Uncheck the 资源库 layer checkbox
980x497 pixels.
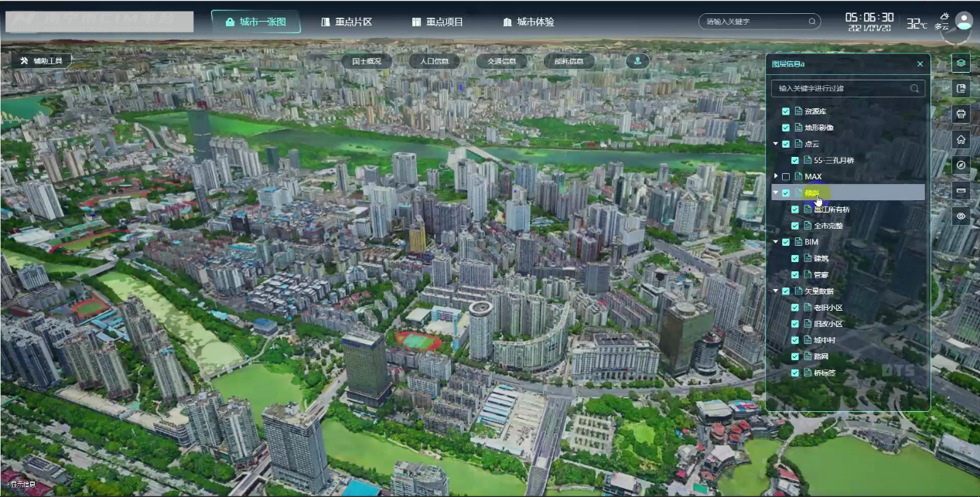point(786,111)
